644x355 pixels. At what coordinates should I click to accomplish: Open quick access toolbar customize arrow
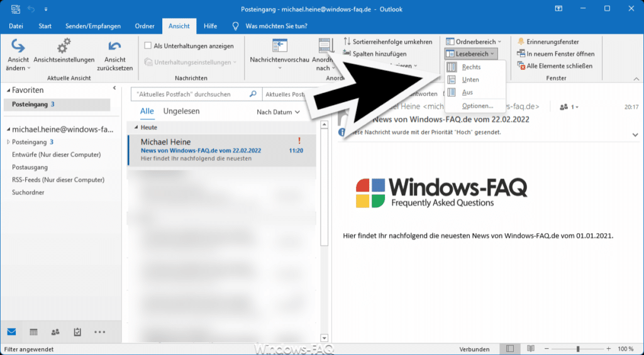(46, 9)
